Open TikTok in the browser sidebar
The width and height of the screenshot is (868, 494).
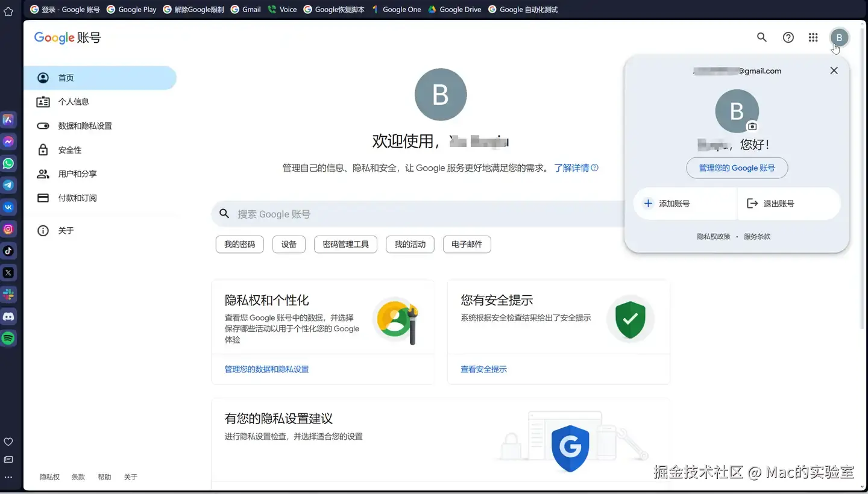8,251
